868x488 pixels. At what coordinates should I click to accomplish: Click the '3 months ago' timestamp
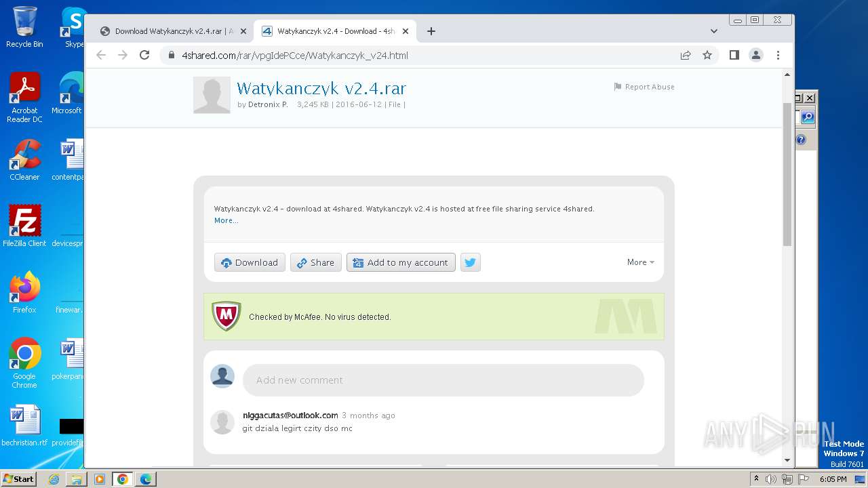tap(368, 415)
